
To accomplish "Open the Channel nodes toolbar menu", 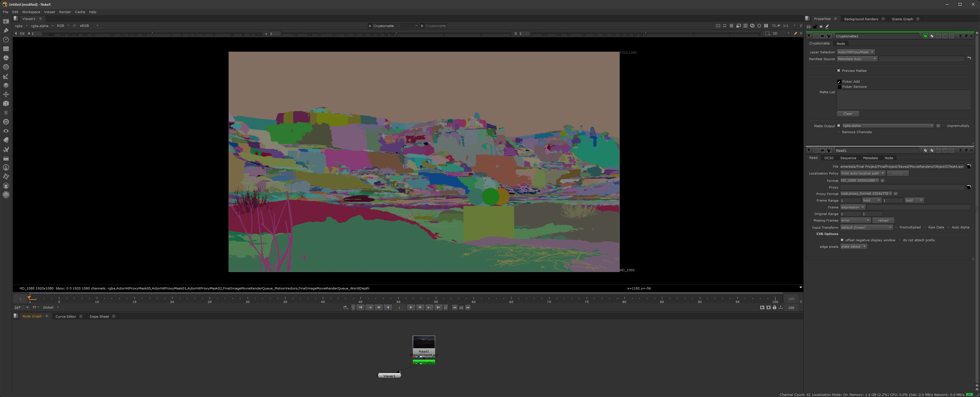I will coord(6,49).
